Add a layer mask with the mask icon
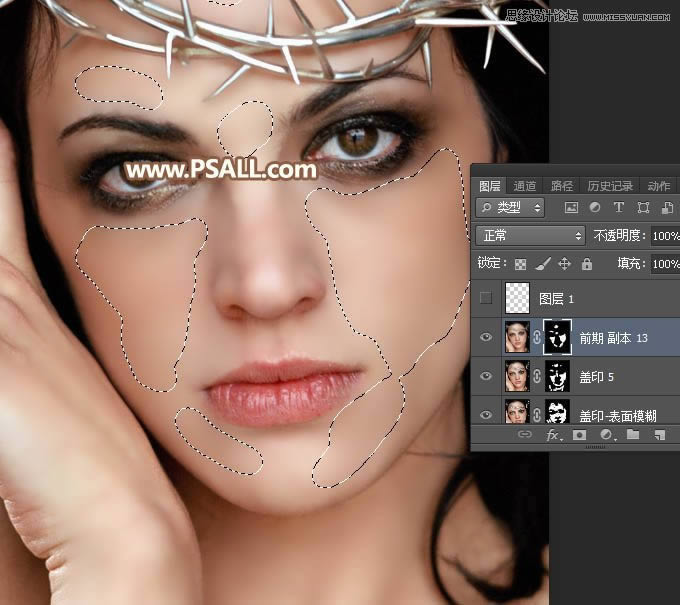The width and height of the screenshot is (680, 605). coord(579,436)
